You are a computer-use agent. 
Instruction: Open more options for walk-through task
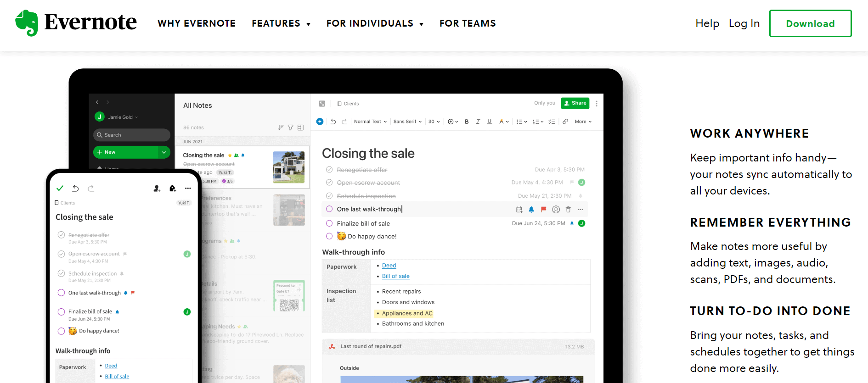click(581, 210)
